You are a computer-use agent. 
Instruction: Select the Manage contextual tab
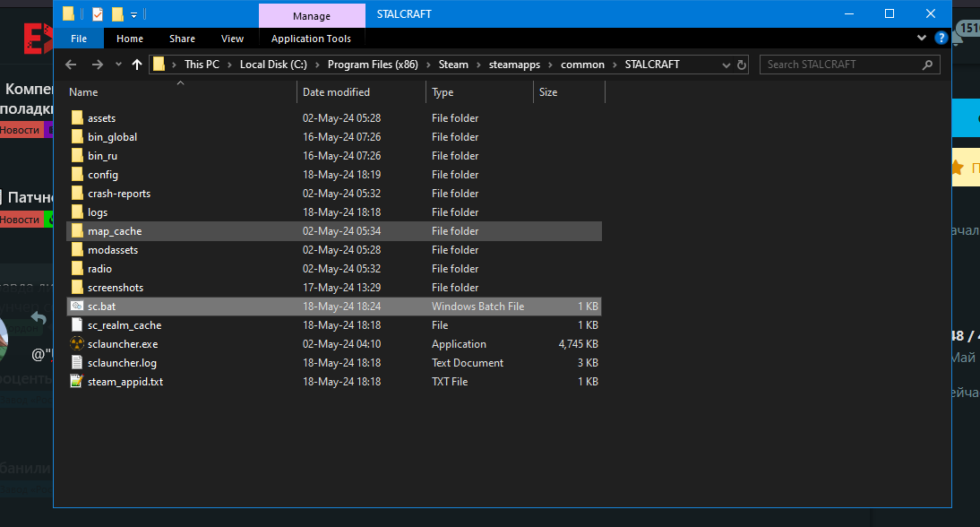(311, 15)
